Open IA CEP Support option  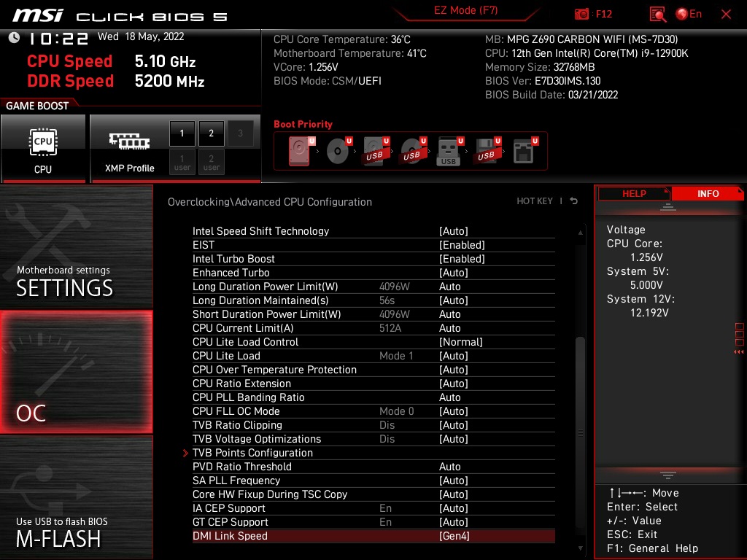coord(373,507)
